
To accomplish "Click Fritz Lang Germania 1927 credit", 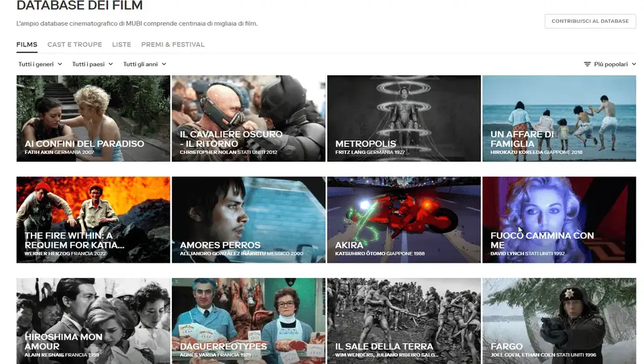I will [370, 152].
